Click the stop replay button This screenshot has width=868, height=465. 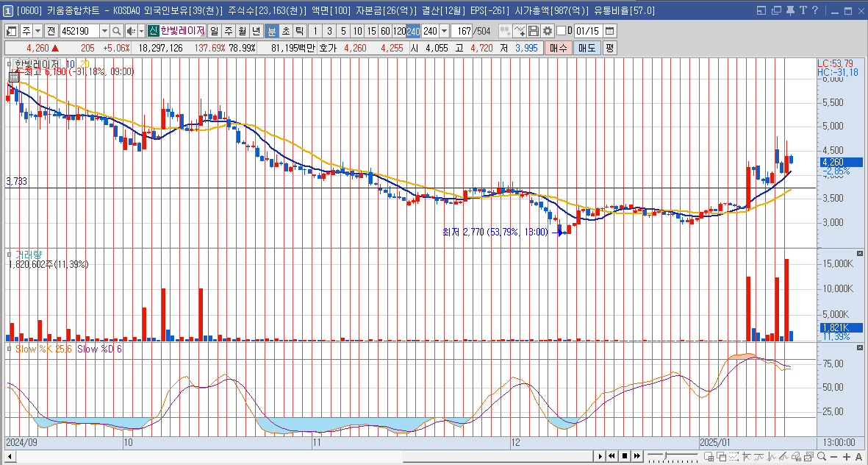point(625,456)
